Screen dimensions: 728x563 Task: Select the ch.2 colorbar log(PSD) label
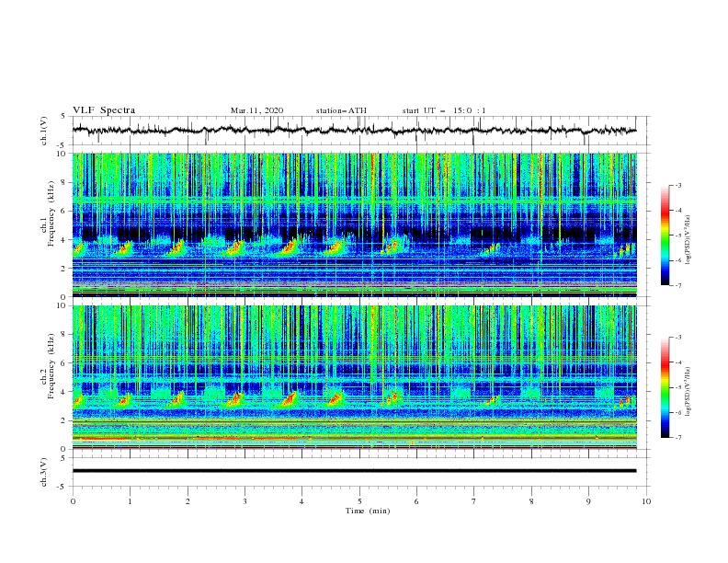click(x=688, y=391)
